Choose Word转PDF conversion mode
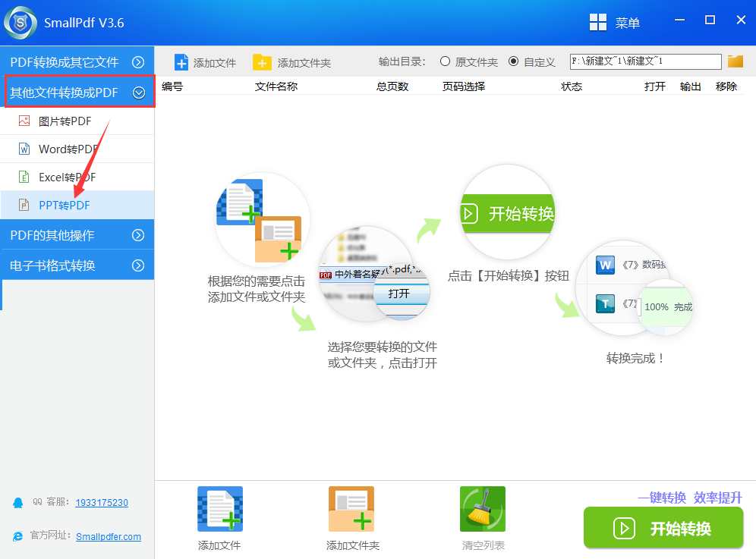756x559 pixels. pos(77,149)
